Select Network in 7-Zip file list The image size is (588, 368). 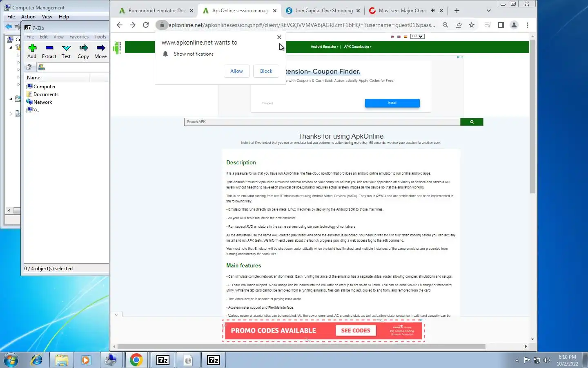pyautogui.click(x=39, y=102)
